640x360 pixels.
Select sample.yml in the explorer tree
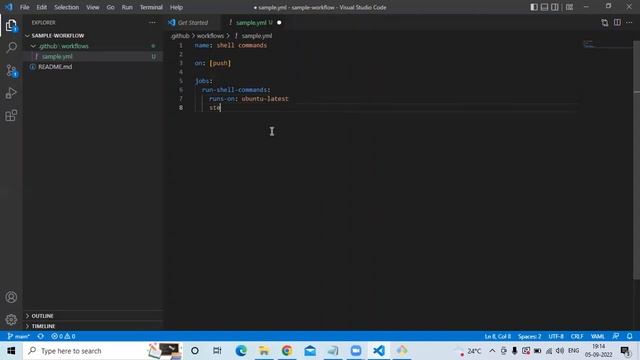94,56
